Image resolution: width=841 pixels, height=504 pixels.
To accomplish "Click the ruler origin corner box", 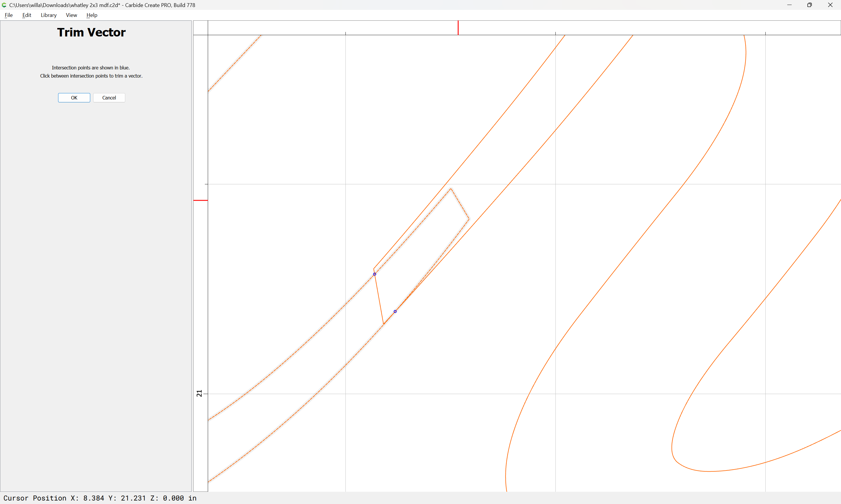I will (201, 27).
